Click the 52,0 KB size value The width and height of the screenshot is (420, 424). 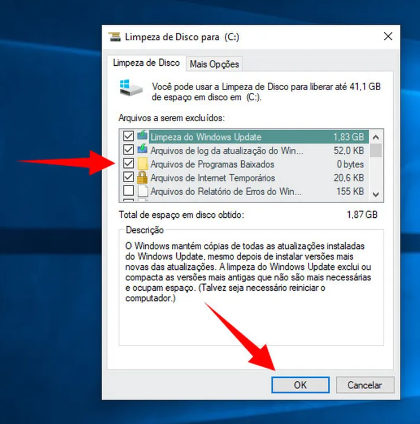point(349,151)
